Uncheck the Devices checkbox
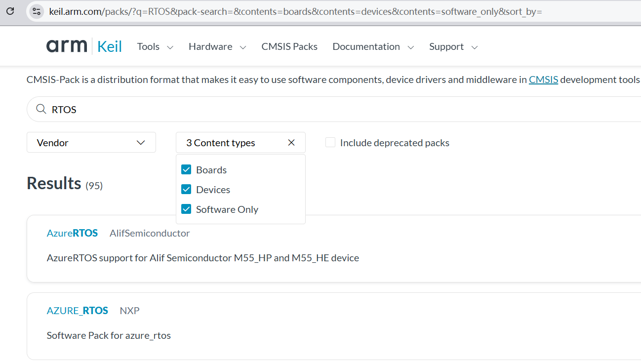The height and width of the screenshot is (364, 641). tap(186, 190)
